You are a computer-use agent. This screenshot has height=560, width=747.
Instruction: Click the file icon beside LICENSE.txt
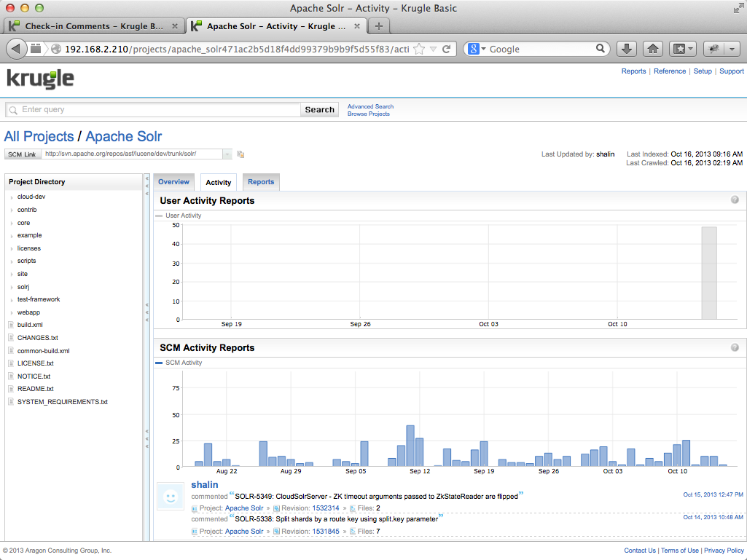coord(11,363)
